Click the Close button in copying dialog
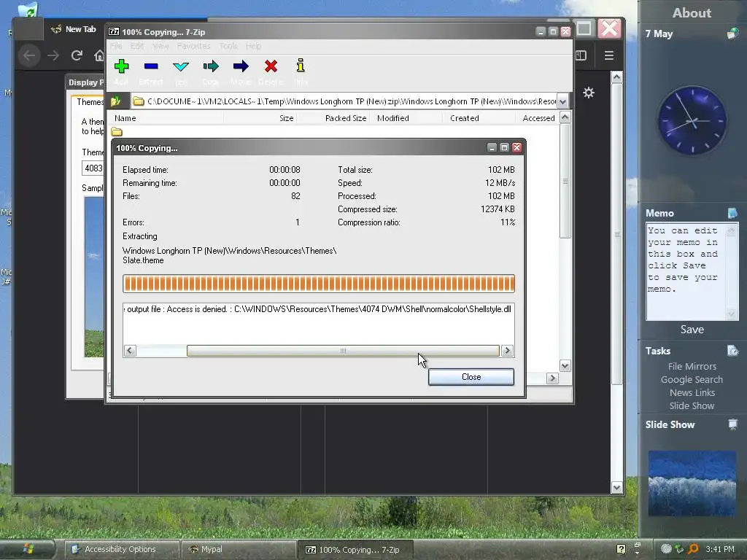Viewport: 747px width, 560px height. pos(471,377)
